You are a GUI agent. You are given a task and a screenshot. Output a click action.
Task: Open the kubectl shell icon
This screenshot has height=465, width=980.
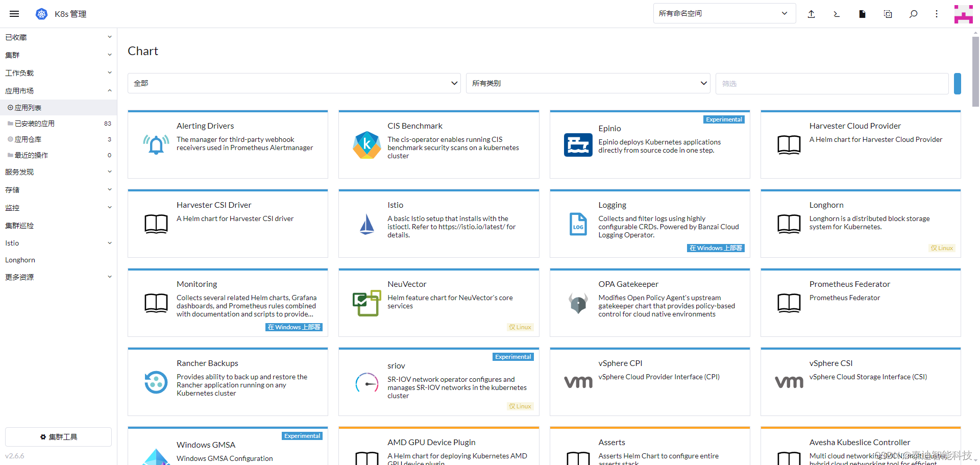(837, 14)
